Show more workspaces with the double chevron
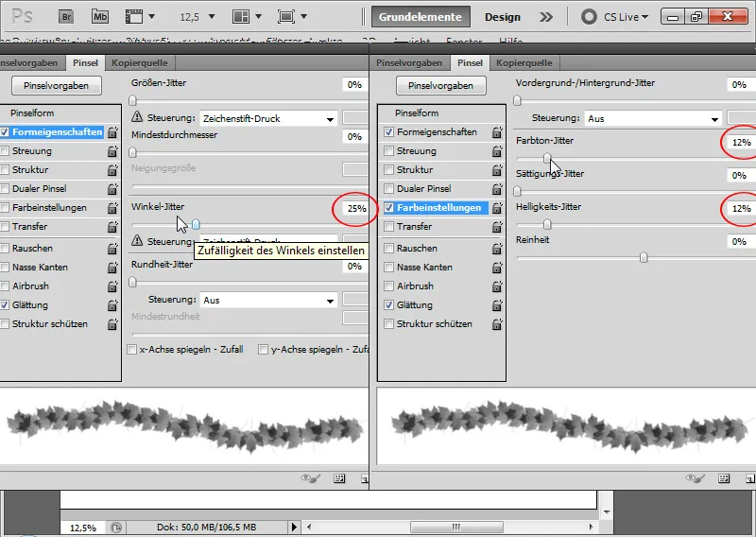756x537 pixels. [546, 17]
